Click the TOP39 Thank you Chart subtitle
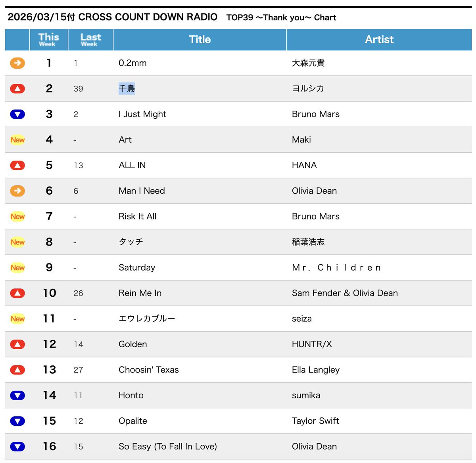 tap(281, 17)
